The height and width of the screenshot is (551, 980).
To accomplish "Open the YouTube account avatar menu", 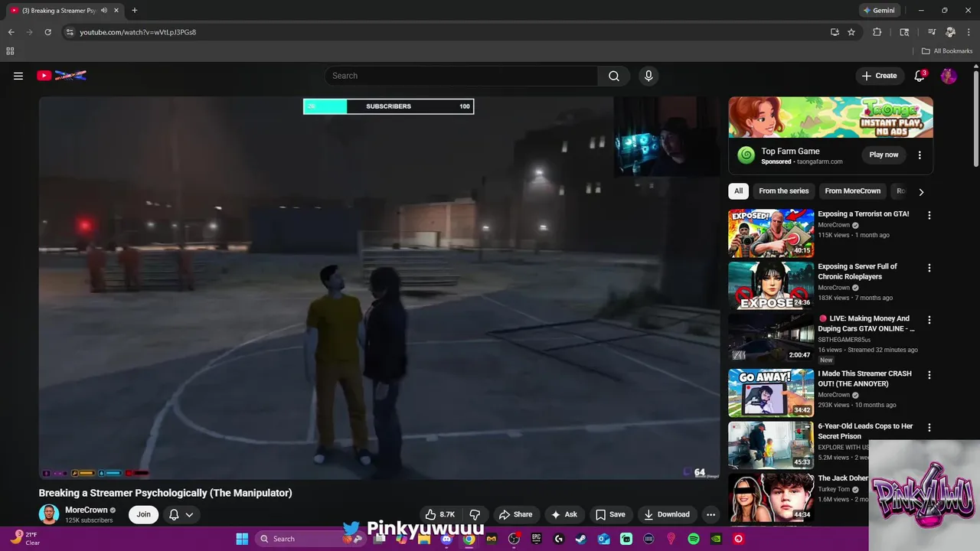I will (x=949, y=76).
